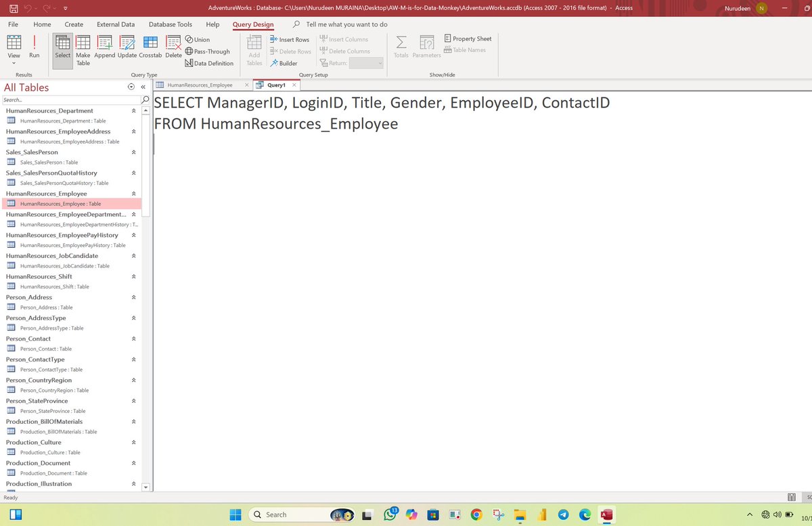Open the Database Tools tab
The width and height of the screenshot is (812, 526).
click(171, 24)
